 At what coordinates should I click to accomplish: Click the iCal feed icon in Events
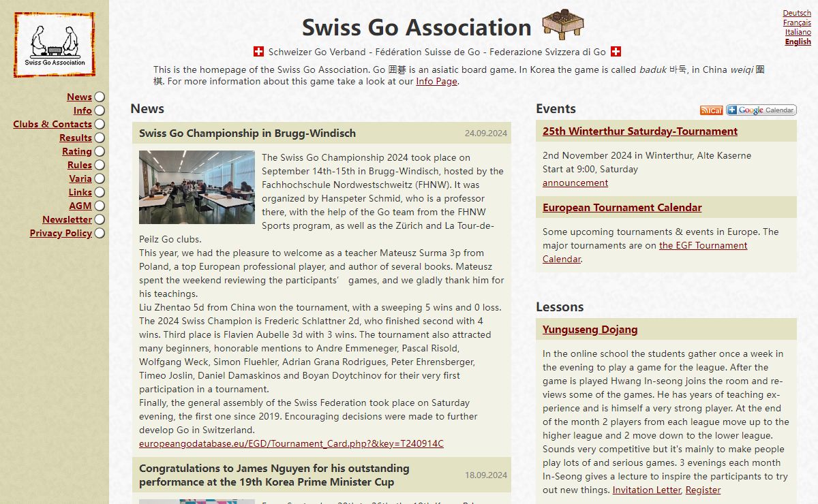[711, 110]
